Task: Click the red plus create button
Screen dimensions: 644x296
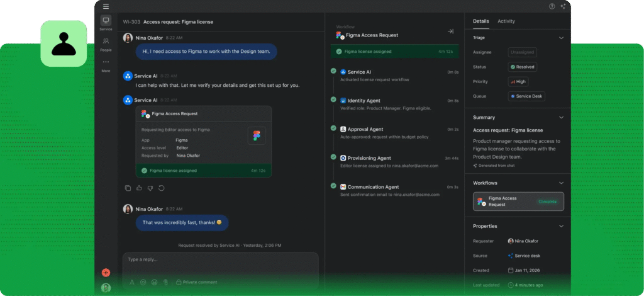Action: point(106,273)
